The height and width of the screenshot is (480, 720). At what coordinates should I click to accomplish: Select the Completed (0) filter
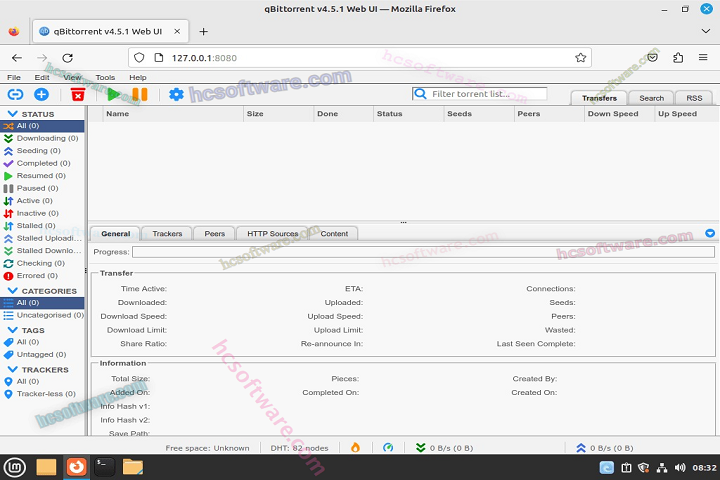42,163
